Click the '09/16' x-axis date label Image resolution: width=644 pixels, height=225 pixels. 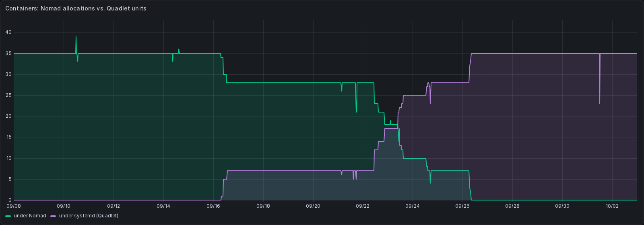213,206
